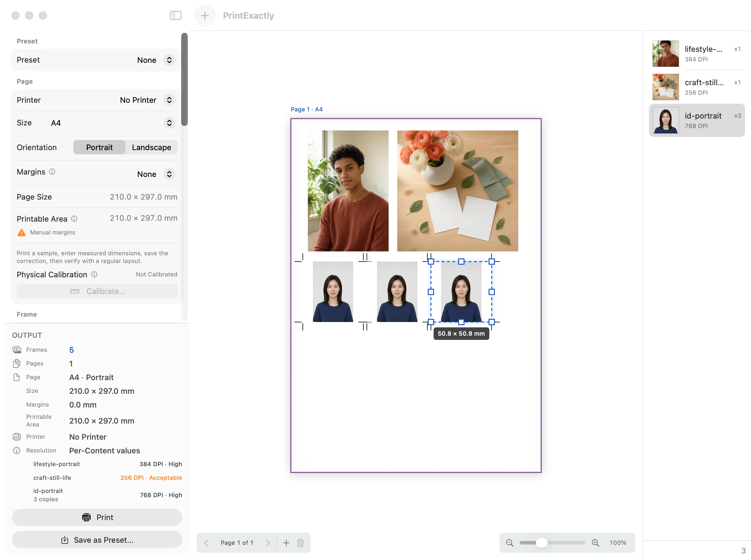Image resolution: width=751 pixels, height=560 pixels.
Task: Click the Resolution info icon in Output
Action: coord(17,450)
